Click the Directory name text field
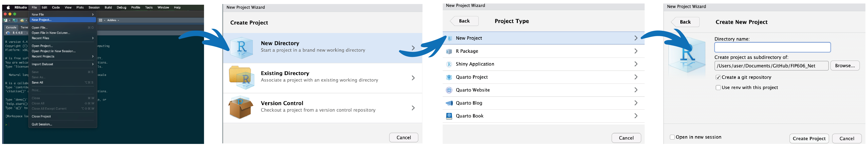This screenshot has height=147, width=868. [772, 47]
